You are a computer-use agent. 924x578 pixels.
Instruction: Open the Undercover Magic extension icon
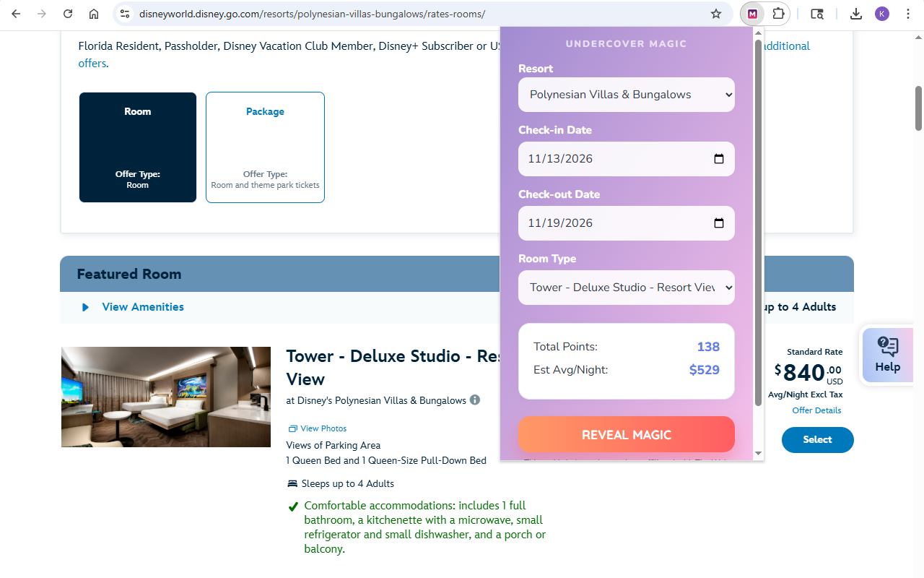coord(752,13)
